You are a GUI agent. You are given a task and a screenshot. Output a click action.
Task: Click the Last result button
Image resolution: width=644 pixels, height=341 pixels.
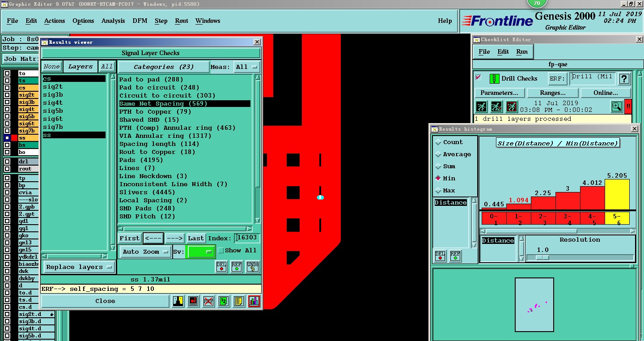click(196, 239)
